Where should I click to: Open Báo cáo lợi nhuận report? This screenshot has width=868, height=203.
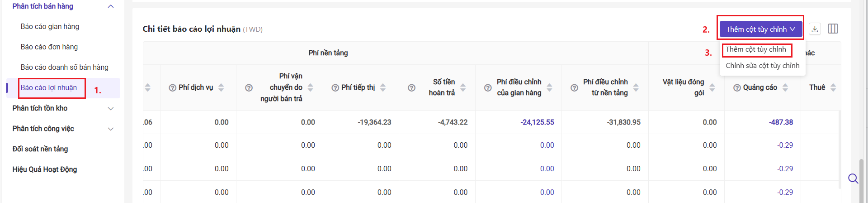[49, 88]
